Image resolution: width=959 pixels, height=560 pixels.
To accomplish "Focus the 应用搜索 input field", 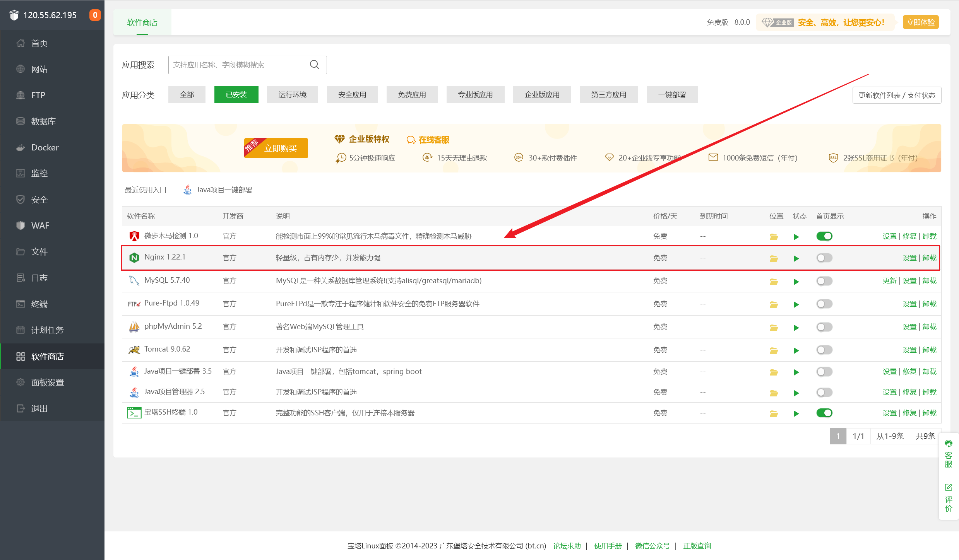I will click(248, 65).
